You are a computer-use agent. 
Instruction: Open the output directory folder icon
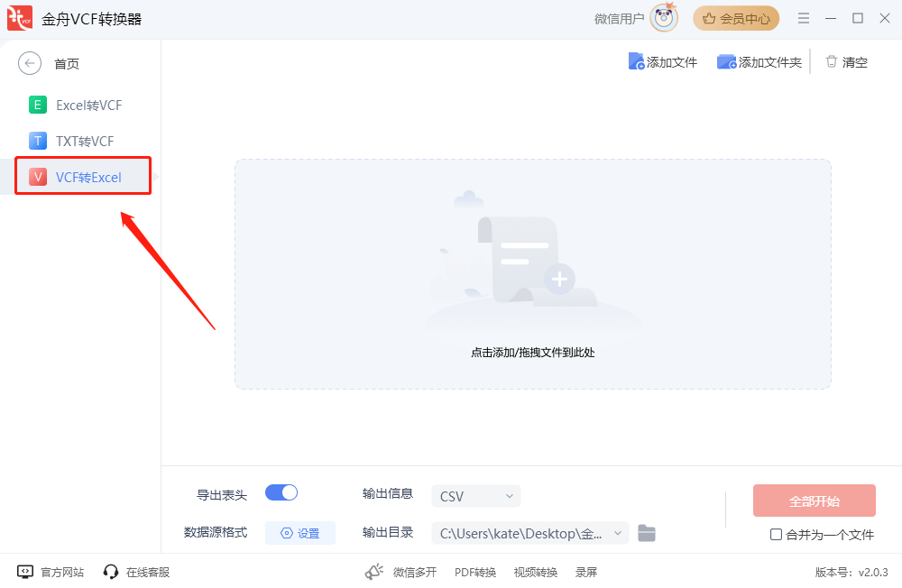pyautogui.click(x=646, y=533)
